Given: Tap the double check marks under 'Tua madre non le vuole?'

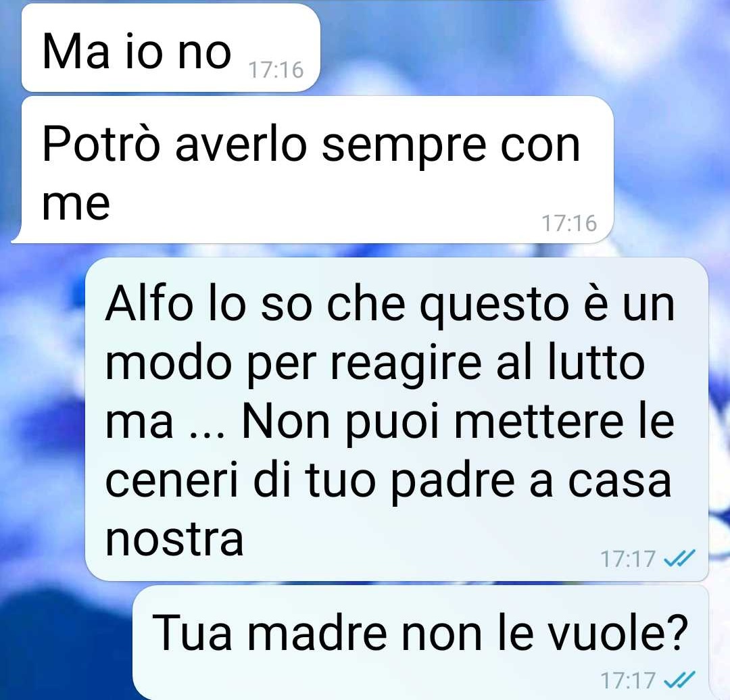Looking at the screenshot, I should coord(679,680).
